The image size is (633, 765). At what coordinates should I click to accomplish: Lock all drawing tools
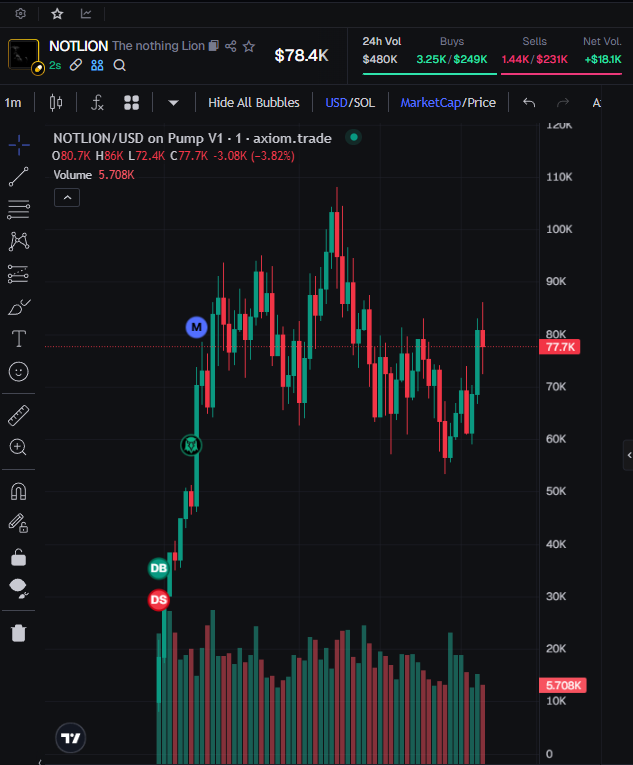click(x=19, y=557)
